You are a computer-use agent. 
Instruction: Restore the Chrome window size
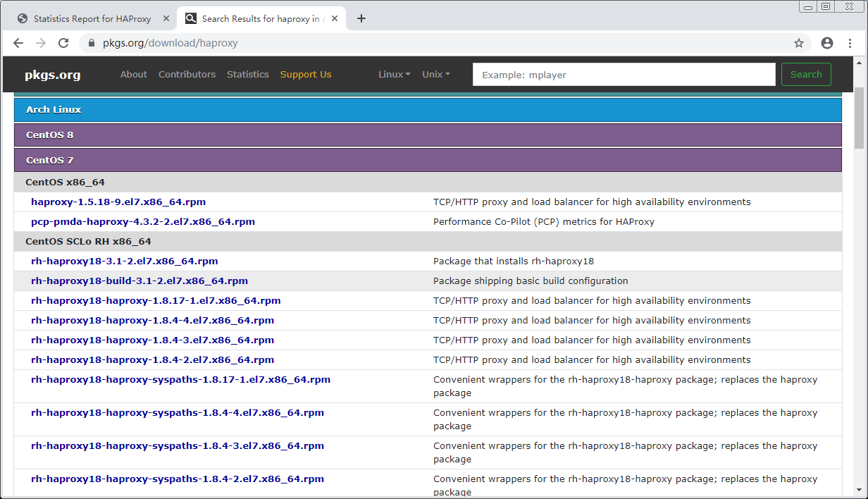(826, 6)
